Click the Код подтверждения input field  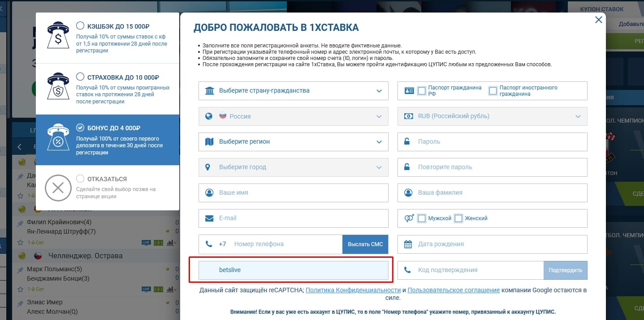[x=471, y=270]
